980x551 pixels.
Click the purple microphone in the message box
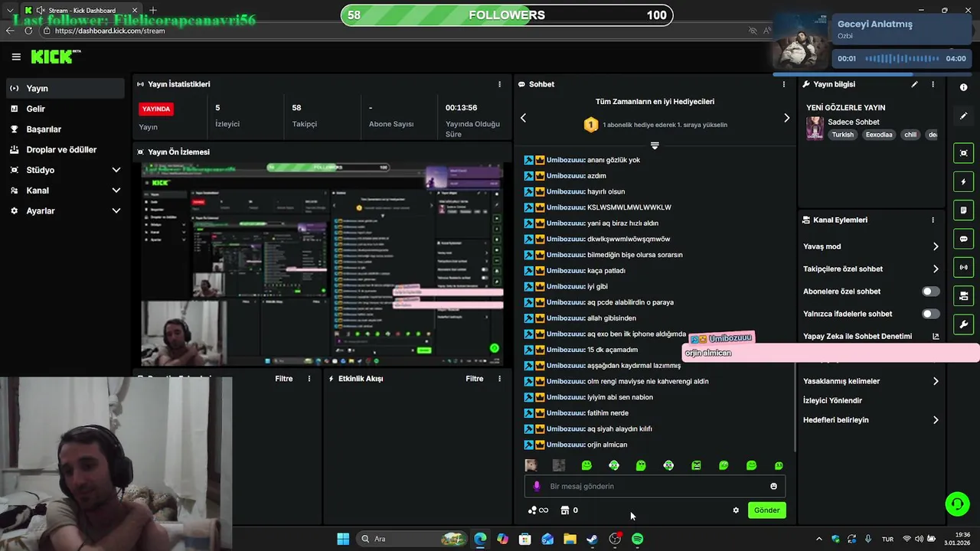(537, 486)
